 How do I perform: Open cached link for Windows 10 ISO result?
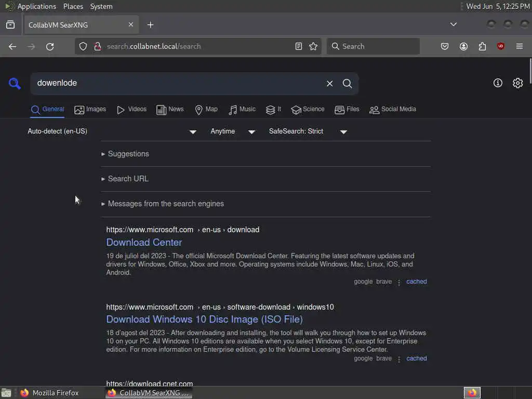click(x=416, y=358)
